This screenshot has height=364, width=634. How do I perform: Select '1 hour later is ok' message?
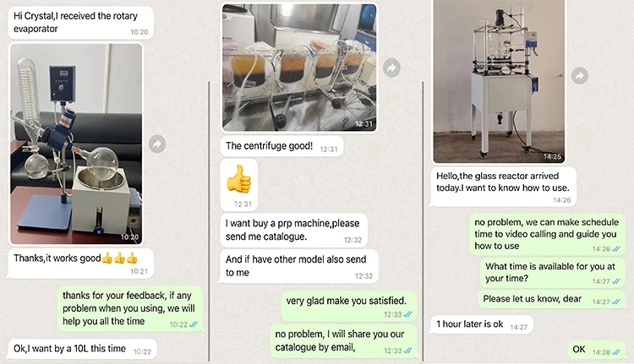[482, 324]
